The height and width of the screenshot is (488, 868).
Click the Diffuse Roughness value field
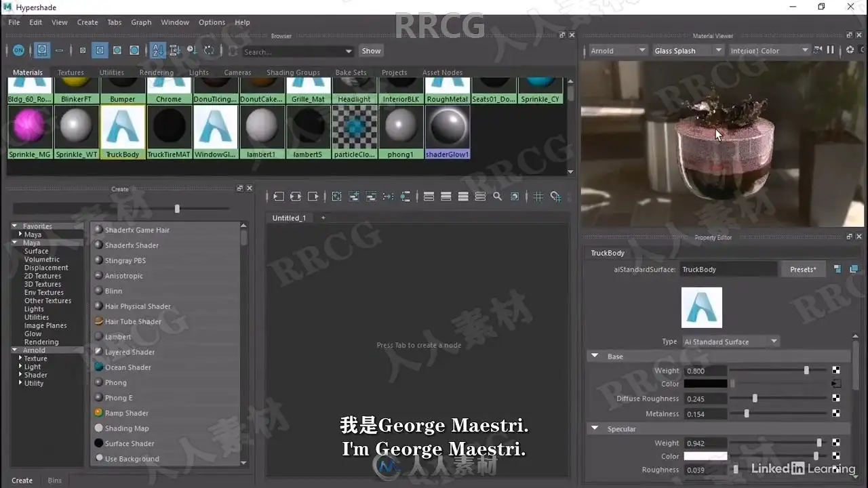705,399
